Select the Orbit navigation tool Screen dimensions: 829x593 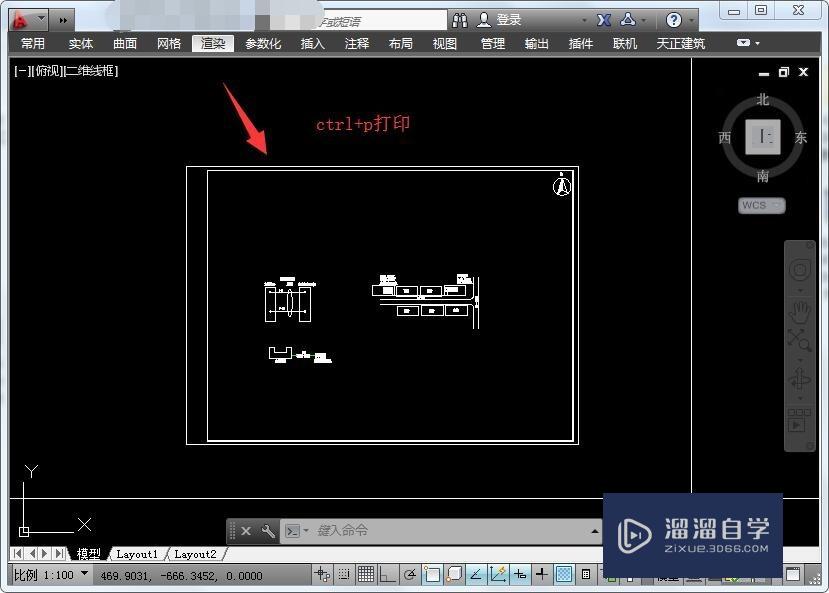(799, 379)
